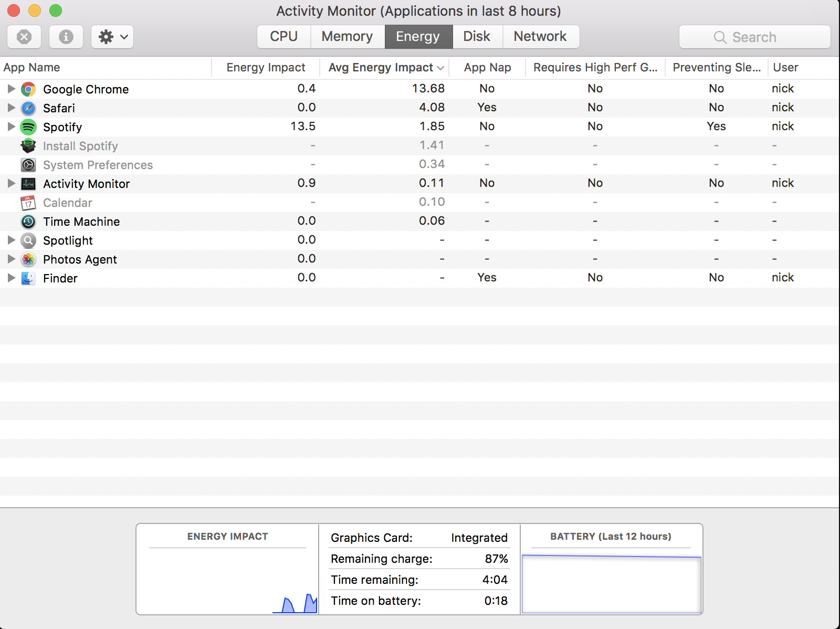Expand the Google Chrome row
Screen dimensions: 840x629
11,89
